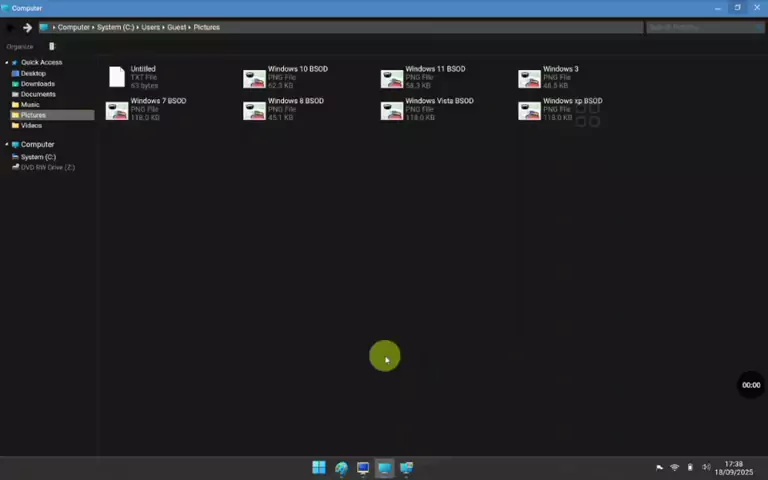Open the Windows Start menu
Viewport: 768px width, 480px height.
pyautogui.click(x=318, y=467)
